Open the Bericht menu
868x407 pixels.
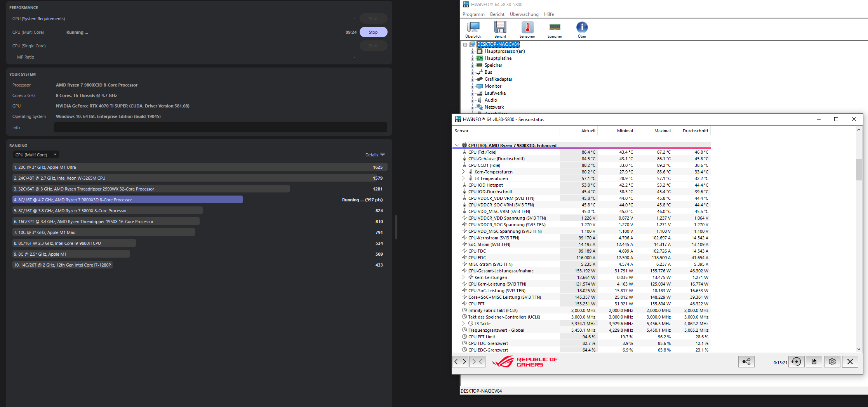pyautogui.click(x=497, y=14)
